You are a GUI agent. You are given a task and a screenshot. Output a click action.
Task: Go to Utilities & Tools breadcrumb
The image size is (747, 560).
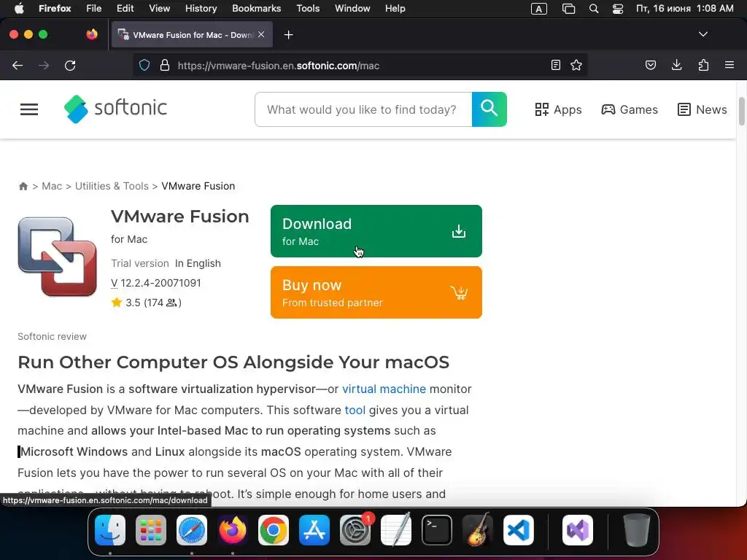tap(112, 186)
